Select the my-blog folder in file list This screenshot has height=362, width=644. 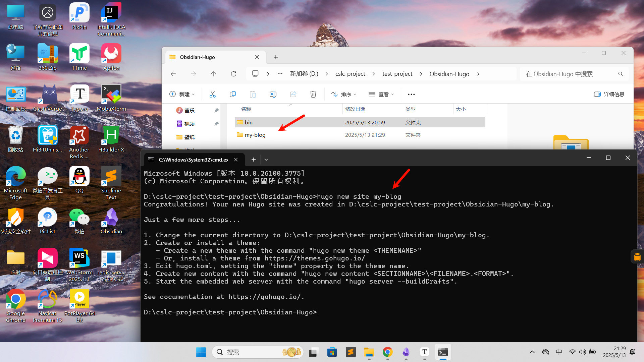[255, 135]
